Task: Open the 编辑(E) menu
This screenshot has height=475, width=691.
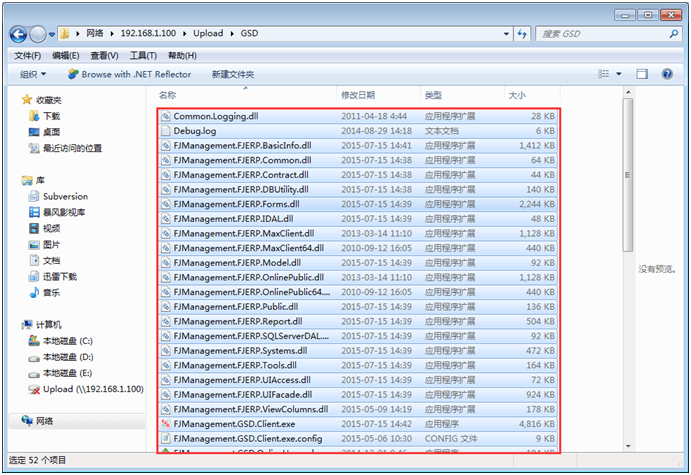Action: [66, 56]
